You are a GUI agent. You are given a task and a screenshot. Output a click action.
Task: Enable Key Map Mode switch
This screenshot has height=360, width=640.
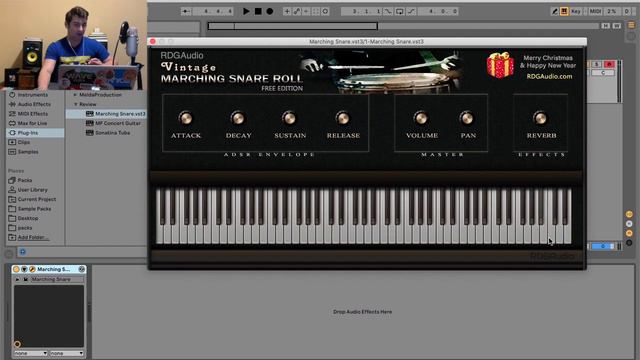(576, 11)
